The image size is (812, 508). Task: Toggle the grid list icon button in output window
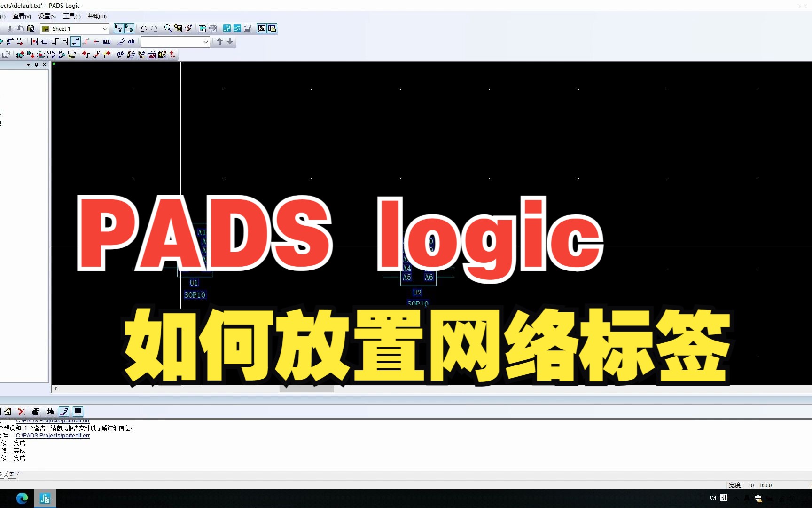tap(78, 411)
